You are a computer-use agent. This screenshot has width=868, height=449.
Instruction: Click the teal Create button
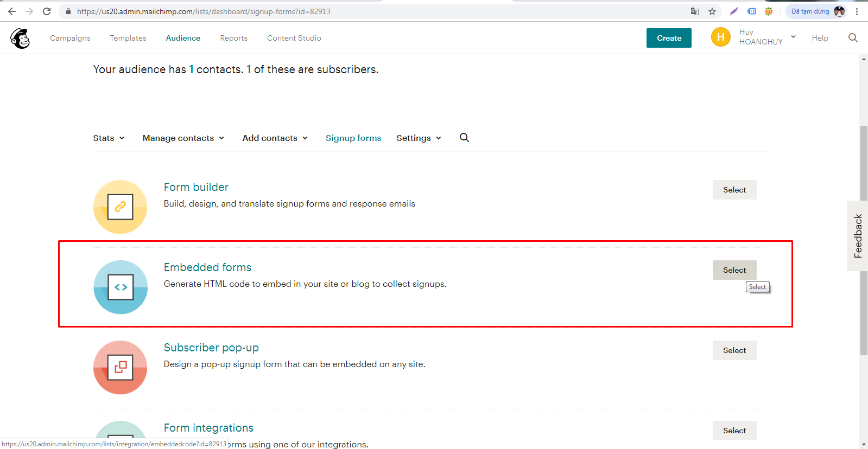coord(669,38)
